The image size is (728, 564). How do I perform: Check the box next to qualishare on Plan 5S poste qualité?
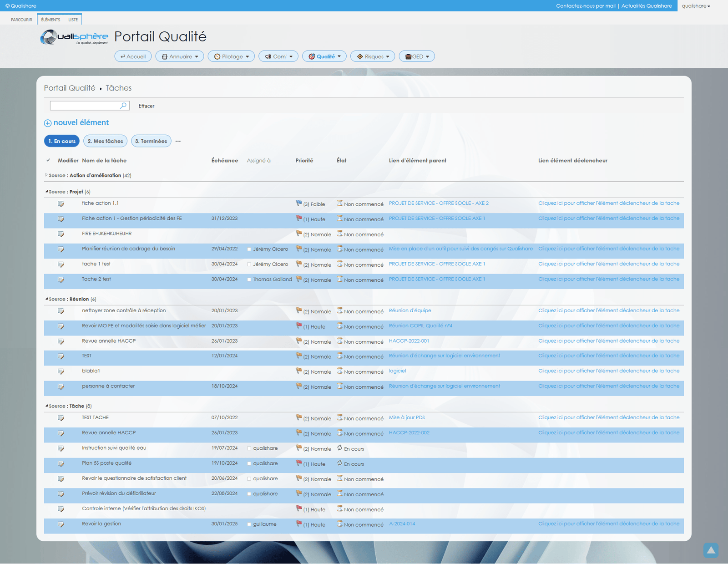click(x=248, y=463)
